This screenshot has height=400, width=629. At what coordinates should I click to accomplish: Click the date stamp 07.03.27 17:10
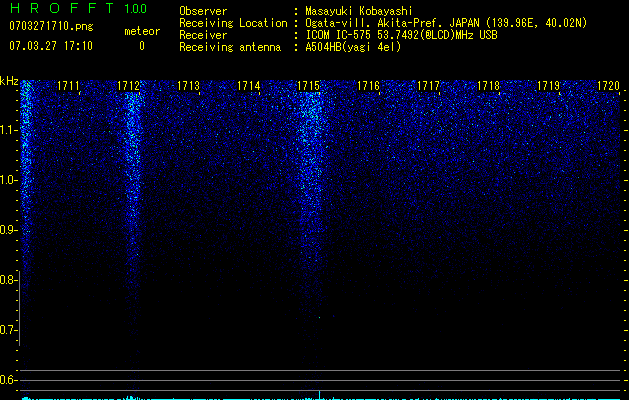point(51,46)
